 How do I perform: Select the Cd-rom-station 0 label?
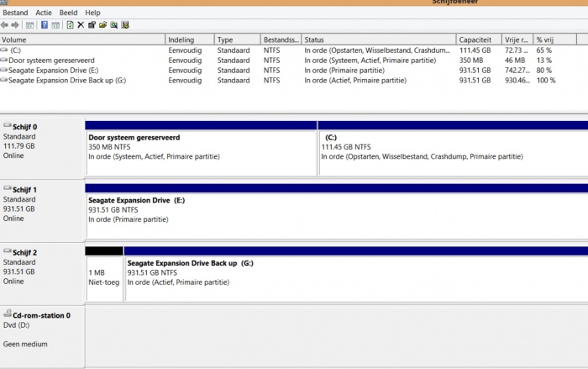(41, 316)
